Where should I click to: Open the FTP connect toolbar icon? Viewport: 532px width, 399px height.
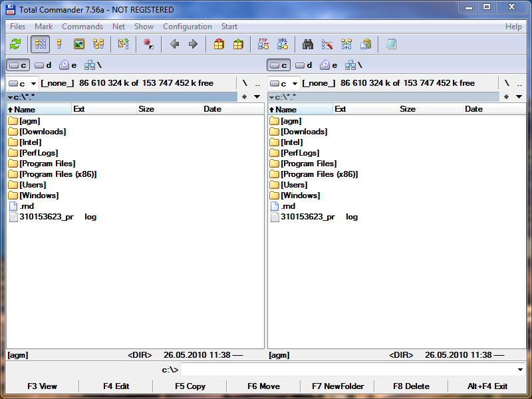pyautogui.click(x=263, y=44)
